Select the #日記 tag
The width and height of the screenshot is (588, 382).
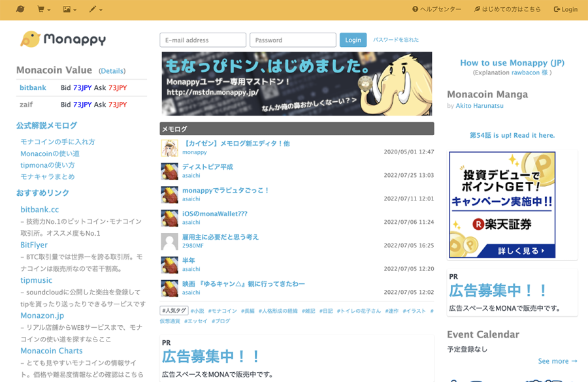[x=326, y=311]
